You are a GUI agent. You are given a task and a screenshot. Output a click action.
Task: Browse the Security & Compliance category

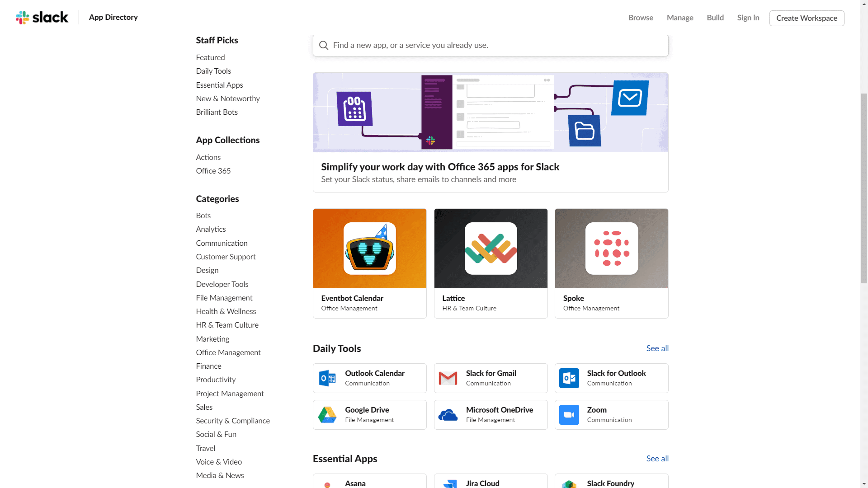pos(233,421)
